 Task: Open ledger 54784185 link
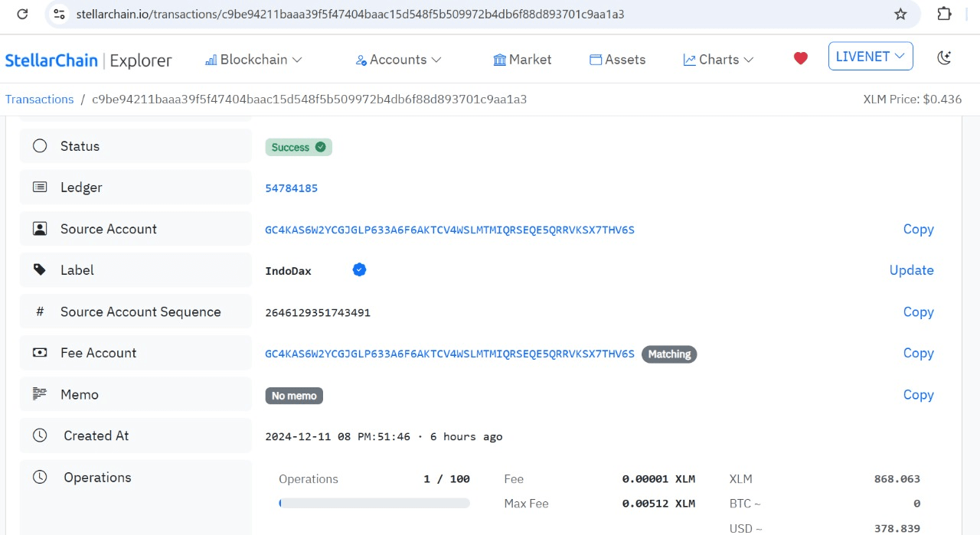pos(291,188)
